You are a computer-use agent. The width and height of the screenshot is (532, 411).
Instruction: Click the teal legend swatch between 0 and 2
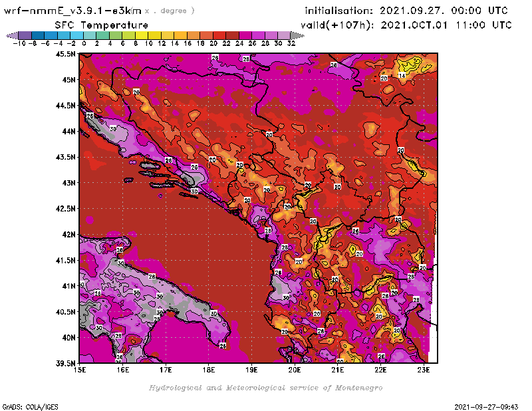pyautogui.click(x=90, y=35)
